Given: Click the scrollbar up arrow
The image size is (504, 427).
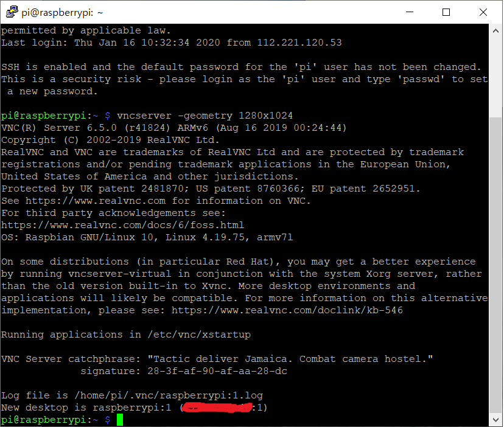Looking at the screenshot, I should (495, 31).
